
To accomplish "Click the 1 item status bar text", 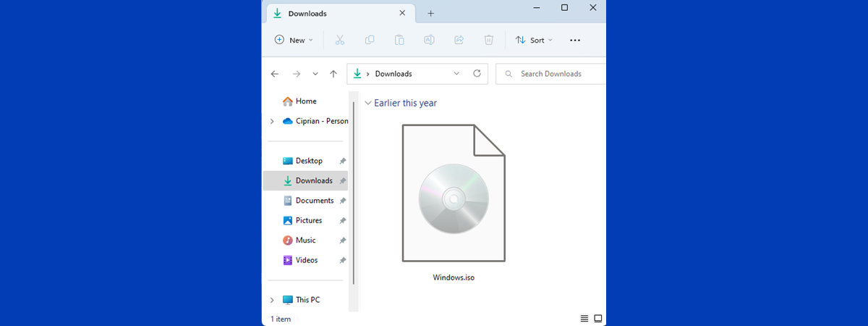I will pyautogui.click(x=281, y=319).
